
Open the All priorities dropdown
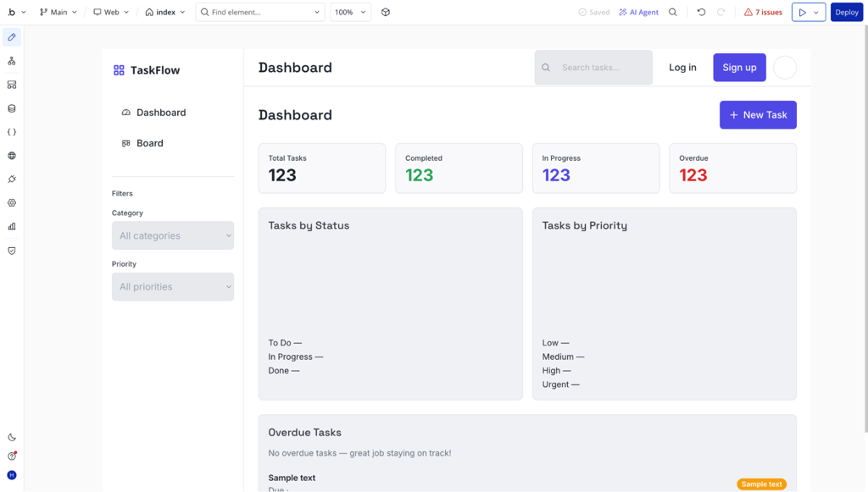(x=173, y=287)
